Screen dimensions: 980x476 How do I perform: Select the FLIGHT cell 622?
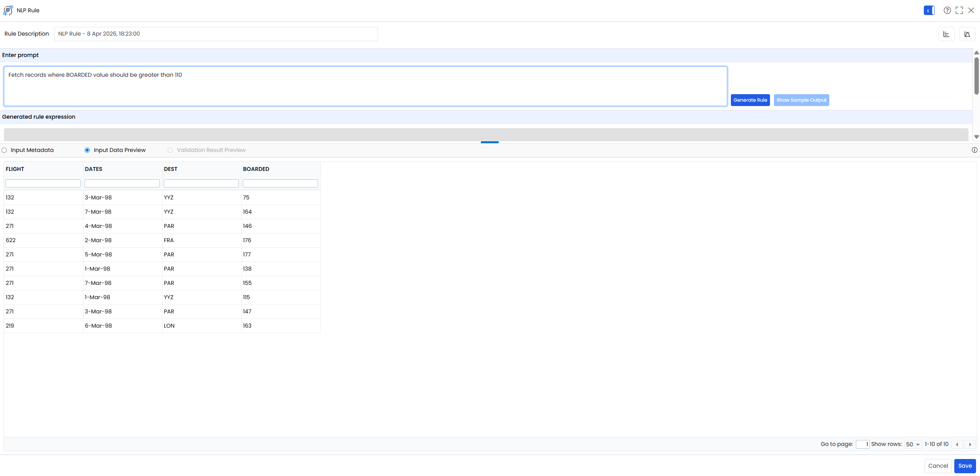click(x=44, y=240)
